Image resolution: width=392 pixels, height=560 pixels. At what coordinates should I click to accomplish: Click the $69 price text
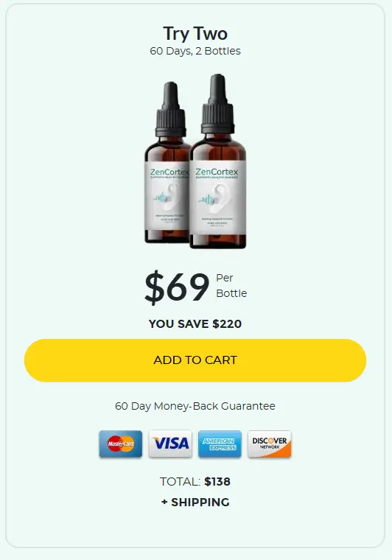177,287
